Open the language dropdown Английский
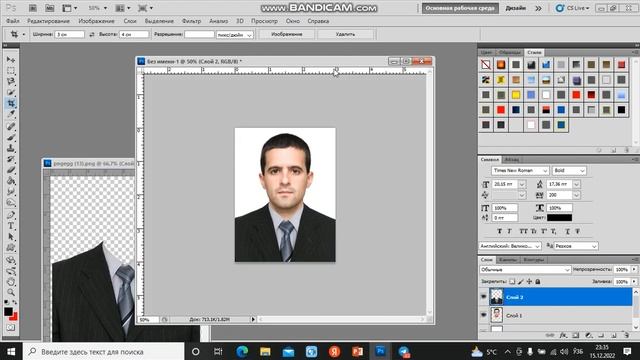The width and height of the screenshot is (640, 360). pyautogui.click(x=510, y=246)
